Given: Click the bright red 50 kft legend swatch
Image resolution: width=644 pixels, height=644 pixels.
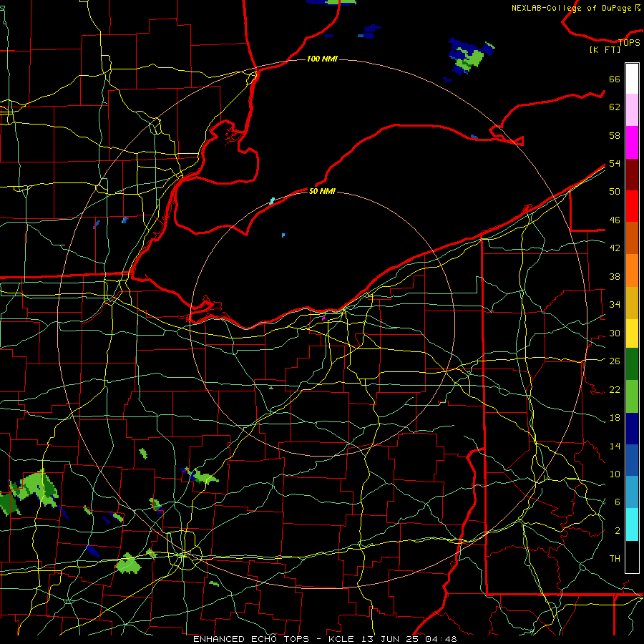Looking at the screenshot, I should [632, 206].
